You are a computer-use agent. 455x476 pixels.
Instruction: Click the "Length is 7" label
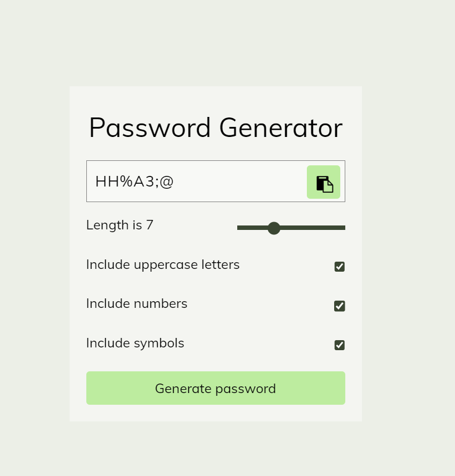pyautogui.click(x=120, y=225)
